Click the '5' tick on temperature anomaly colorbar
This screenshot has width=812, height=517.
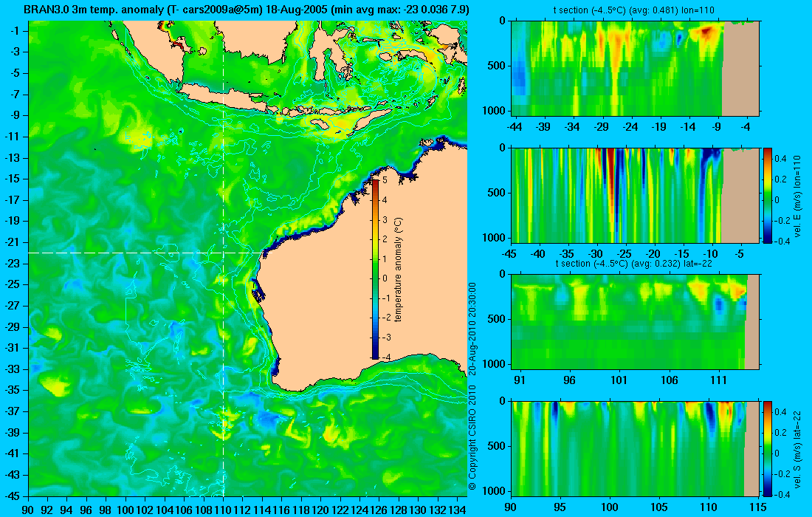[385, 179]
